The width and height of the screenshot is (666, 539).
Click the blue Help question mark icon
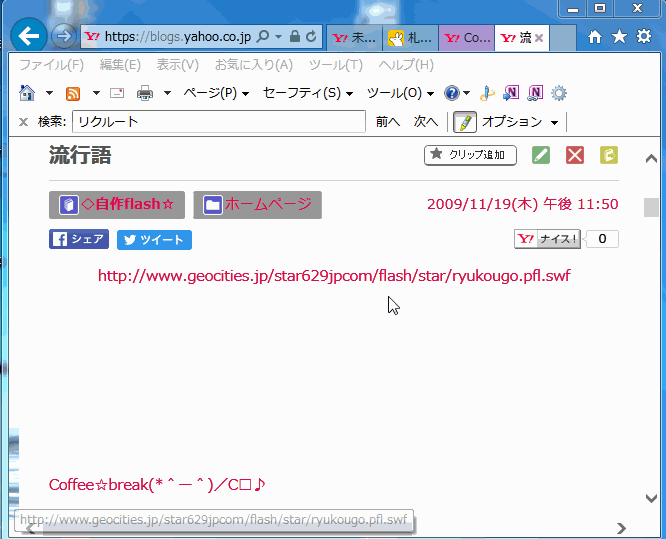(452, 93)
